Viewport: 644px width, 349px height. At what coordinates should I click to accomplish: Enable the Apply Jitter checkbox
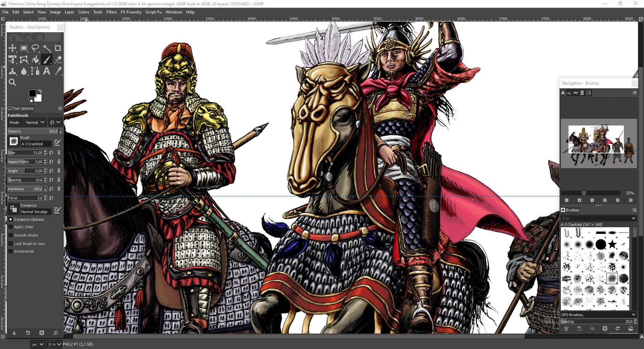11,227
